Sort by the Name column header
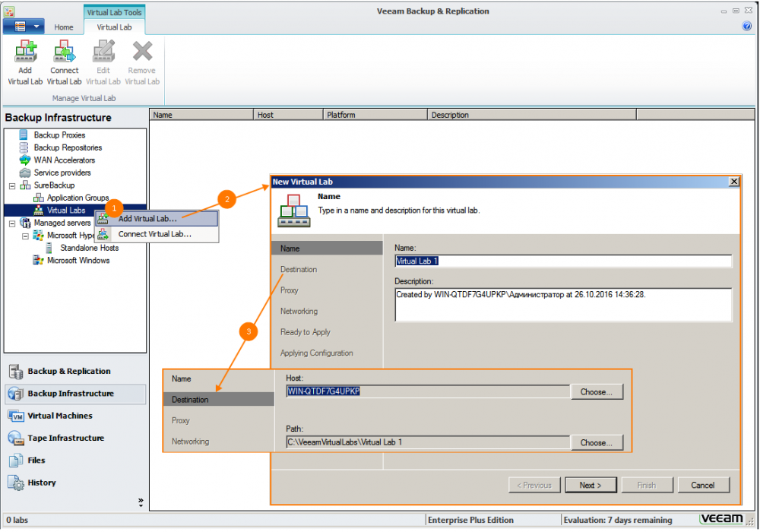 201,115
